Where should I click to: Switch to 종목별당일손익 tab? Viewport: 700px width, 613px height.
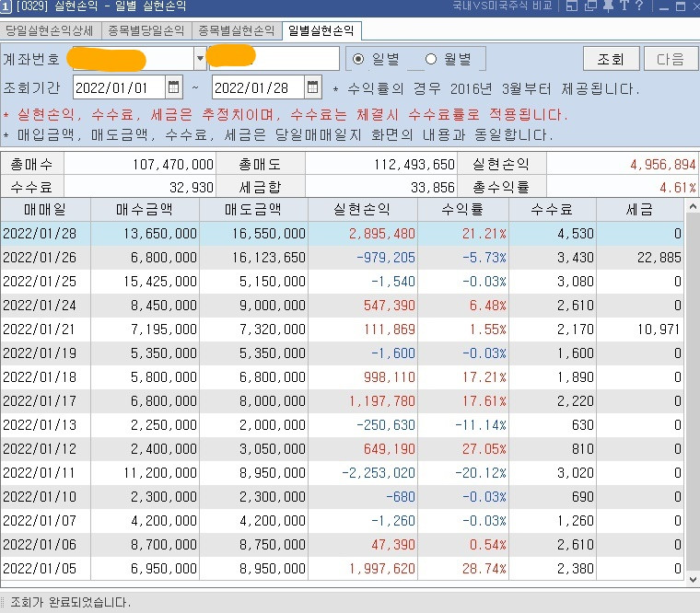tap(146, 30)
